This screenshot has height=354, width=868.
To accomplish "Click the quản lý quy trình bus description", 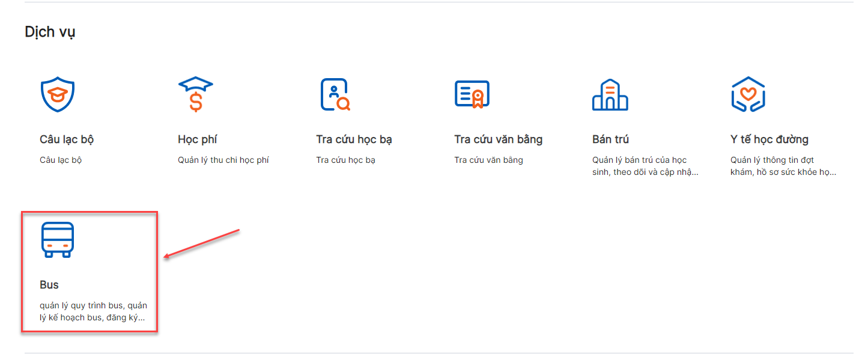I will pyautogui.click(x=93, y=311).
